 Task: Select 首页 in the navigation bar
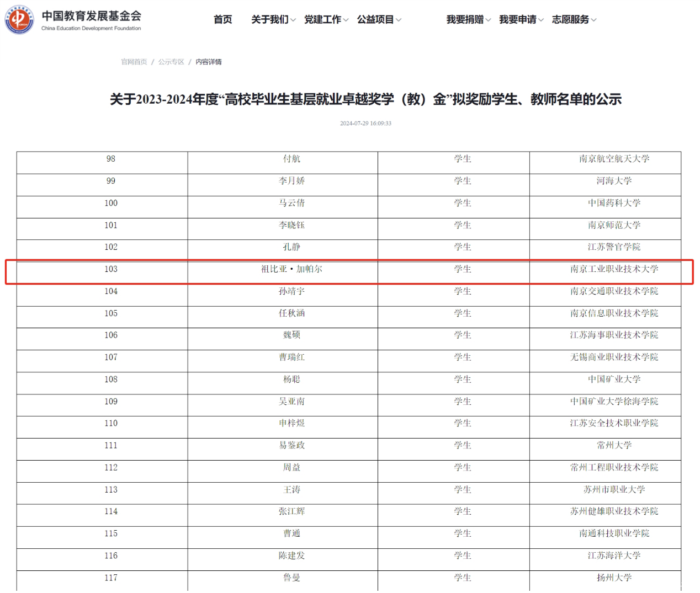(x=222, y=19)
